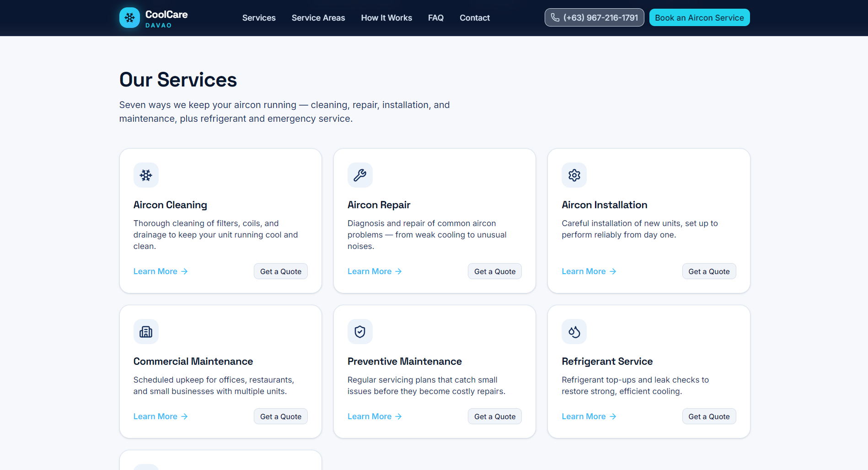
Task: Click the Refrigerant Service card title
Action: (x=607, y=362)
